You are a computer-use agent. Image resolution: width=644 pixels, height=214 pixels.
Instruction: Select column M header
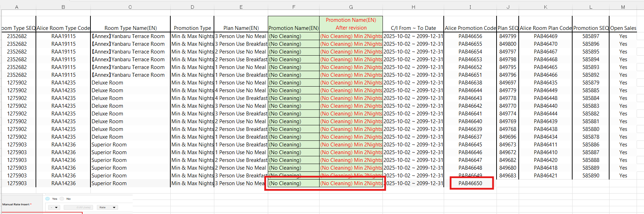tap(623, 7)
